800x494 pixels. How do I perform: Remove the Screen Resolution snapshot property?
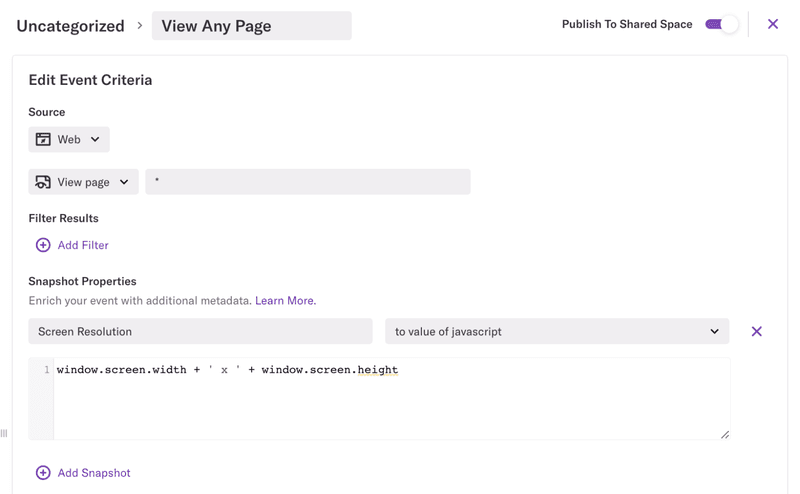click(x=757, y=332)
